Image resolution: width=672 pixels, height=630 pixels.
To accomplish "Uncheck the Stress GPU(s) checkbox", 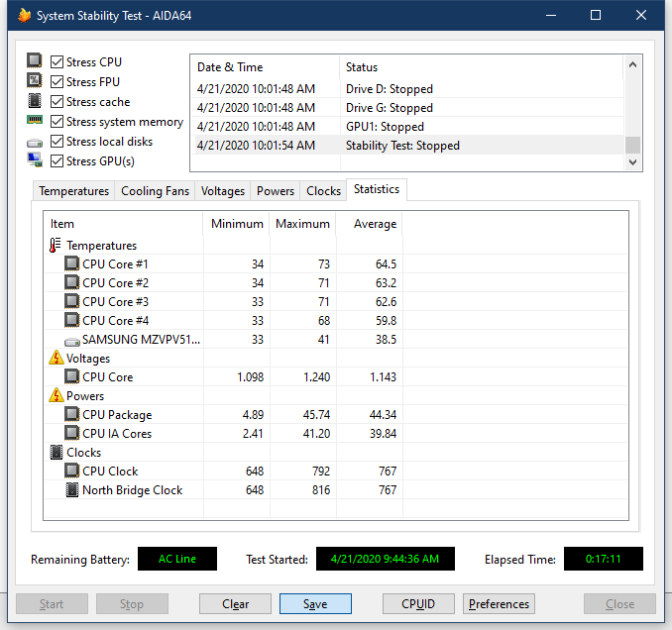I will pos(57,161).
